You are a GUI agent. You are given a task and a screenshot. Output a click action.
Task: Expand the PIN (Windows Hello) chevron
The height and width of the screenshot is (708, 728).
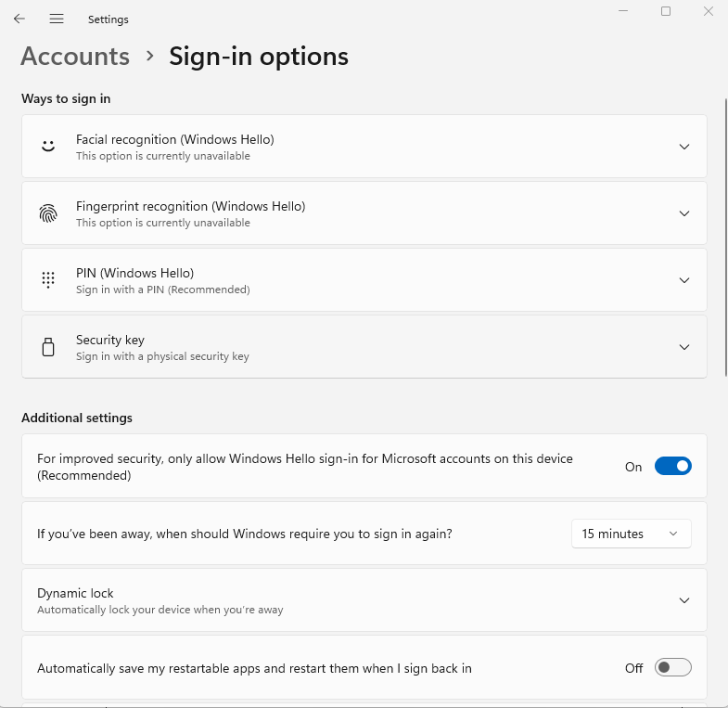tap(683, 280)
